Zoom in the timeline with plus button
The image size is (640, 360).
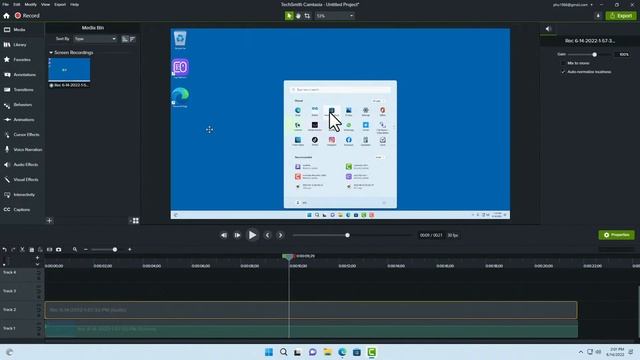(130, 250)
